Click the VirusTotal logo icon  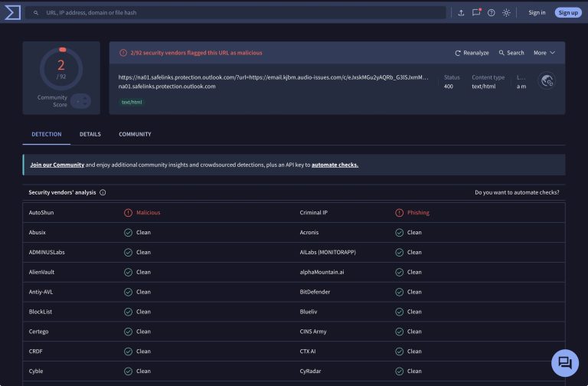12,12
